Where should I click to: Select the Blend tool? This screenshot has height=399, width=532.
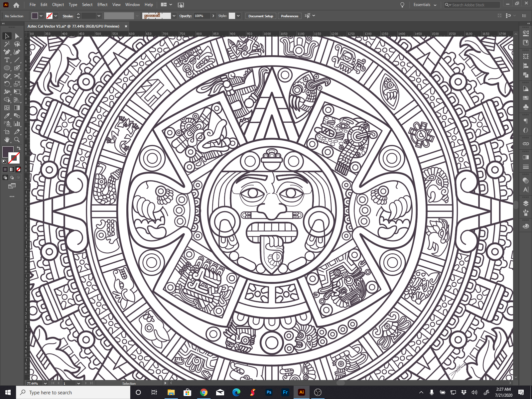point(17,116)
